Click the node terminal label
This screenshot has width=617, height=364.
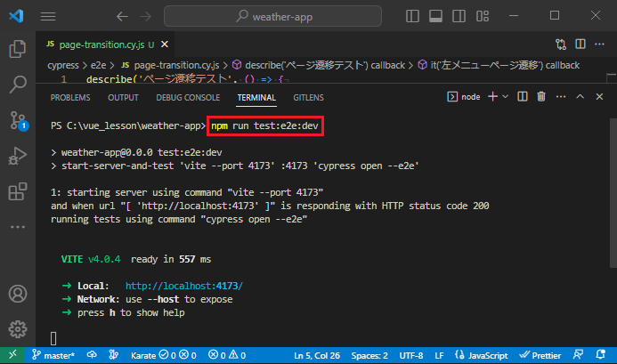click(464, 97)
